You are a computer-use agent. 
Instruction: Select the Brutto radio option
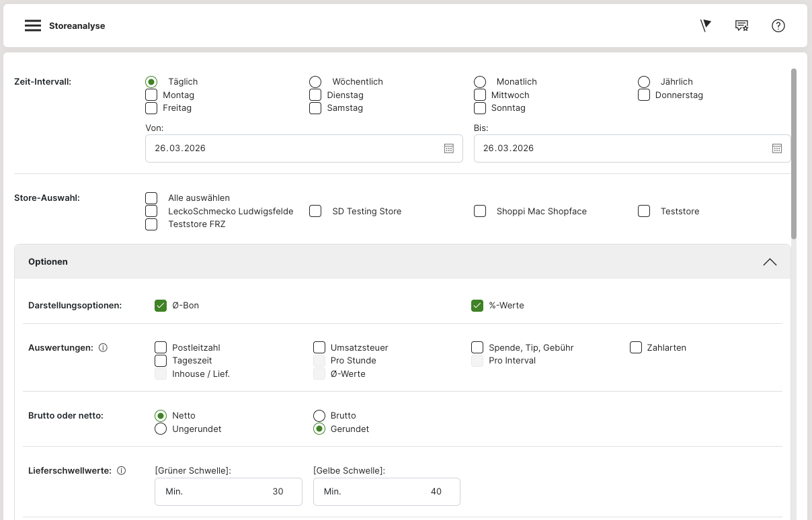click(x=319, y=416)
